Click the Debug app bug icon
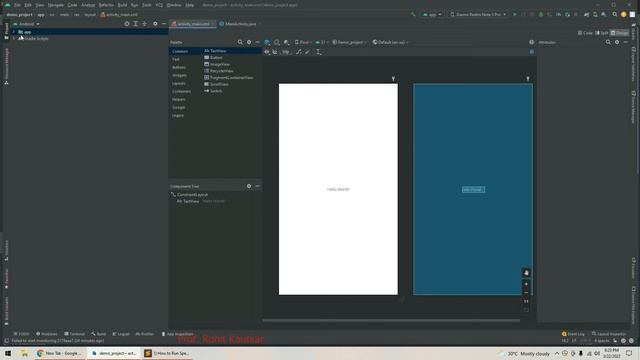 [541, 14]
